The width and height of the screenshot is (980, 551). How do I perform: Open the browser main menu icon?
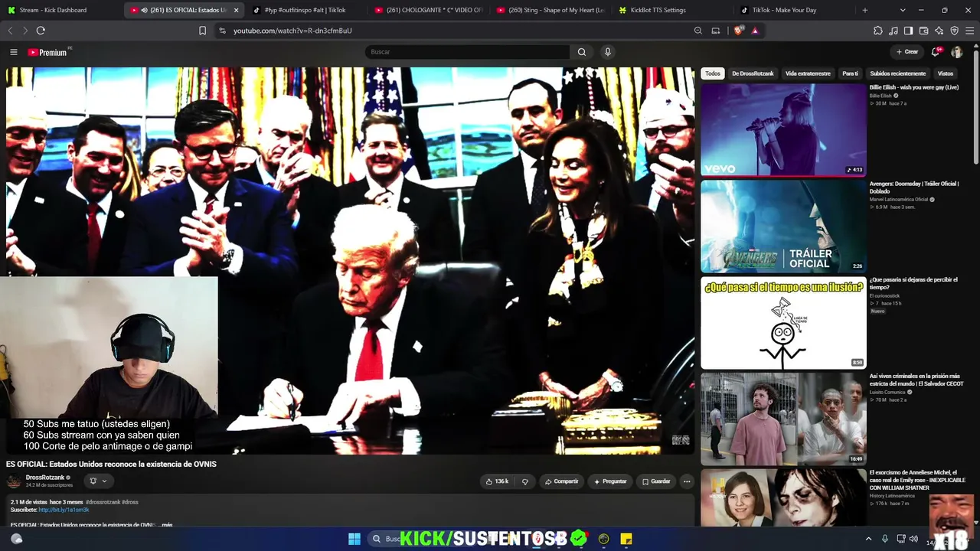click(x=970, y=31)
